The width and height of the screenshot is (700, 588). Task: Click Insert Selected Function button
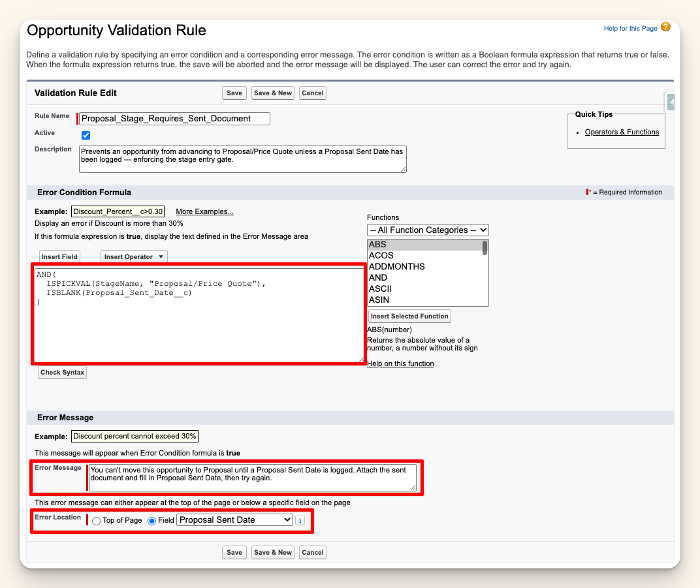409,317
